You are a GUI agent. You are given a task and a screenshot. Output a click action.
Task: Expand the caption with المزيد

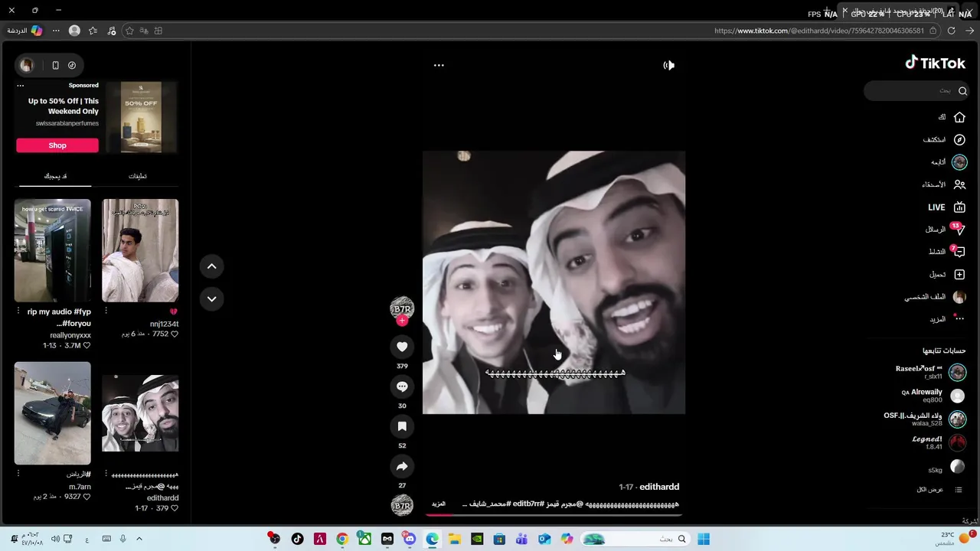438,504
